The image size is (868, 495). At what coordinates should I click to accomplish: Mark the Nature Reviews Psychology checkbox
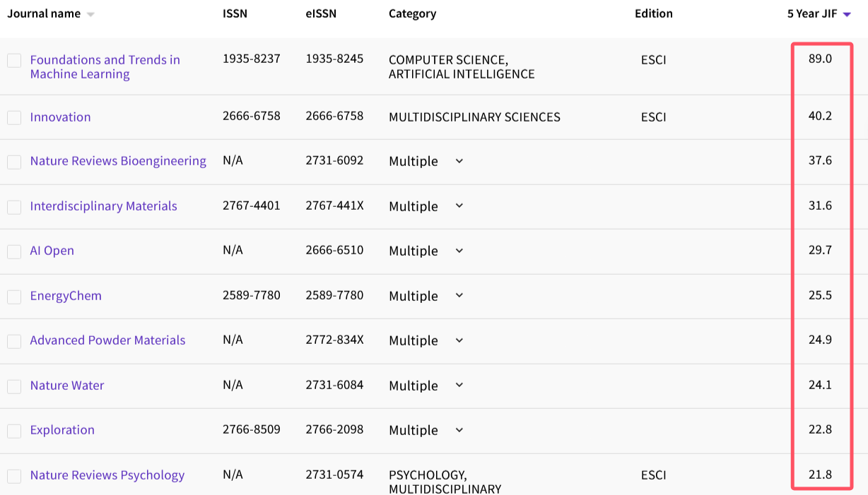pos(14,476)
